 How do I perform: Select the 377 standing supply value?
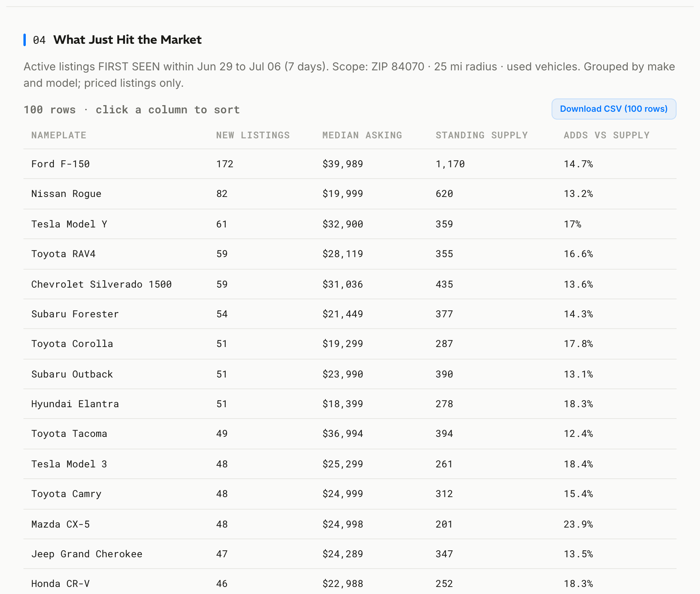444,314
